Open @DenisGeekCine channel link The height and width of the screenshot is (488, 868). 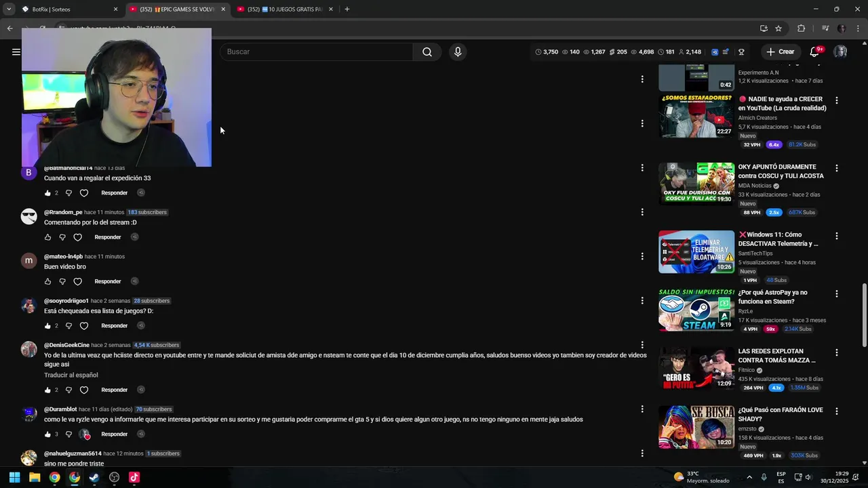tap(66, 345)
